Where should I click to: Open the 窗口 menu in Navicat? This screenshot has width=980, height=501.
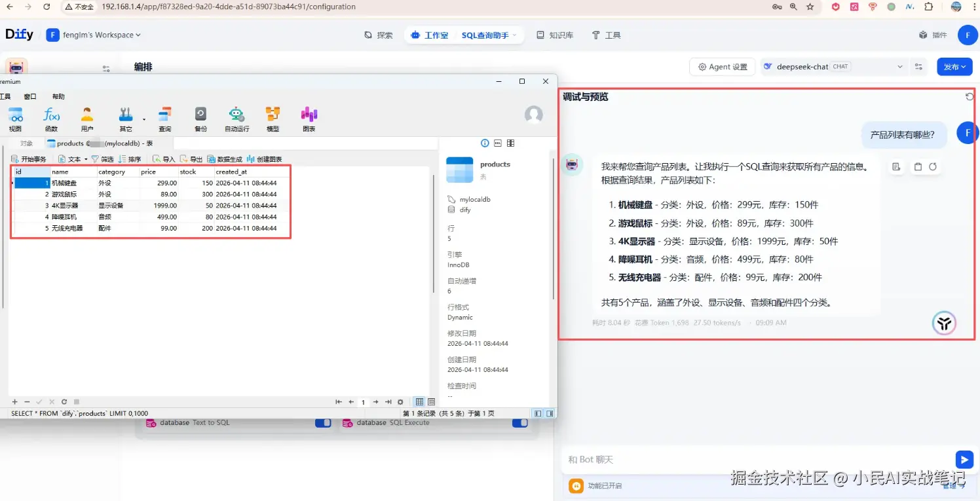(30, 96)
